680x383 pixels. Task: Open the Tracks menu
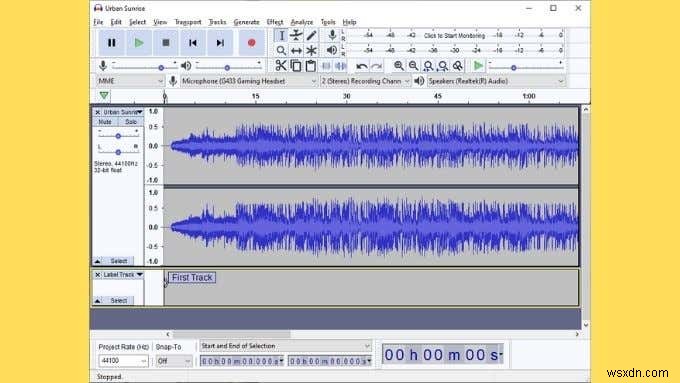tap(217, 22)
